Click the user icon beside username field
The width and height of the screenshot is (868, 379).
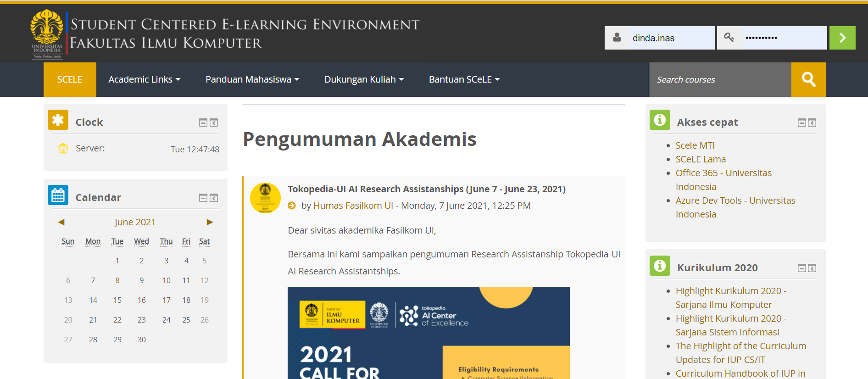pyautogui.click(x=617, y=37)
